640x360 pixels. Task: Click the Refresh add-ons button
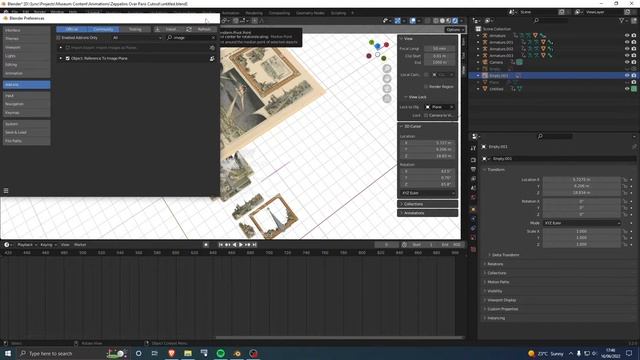200,29
